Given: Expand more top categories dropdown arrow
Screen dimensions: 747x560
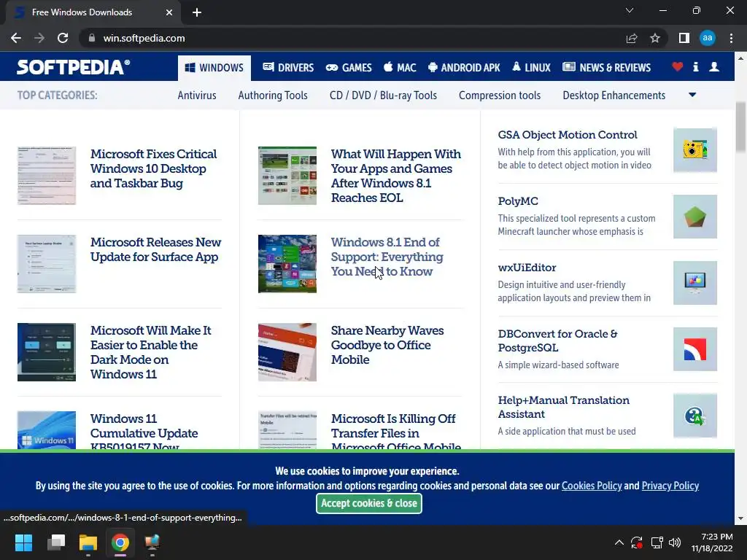Looking at the screenshot, I should pos(692,96).
